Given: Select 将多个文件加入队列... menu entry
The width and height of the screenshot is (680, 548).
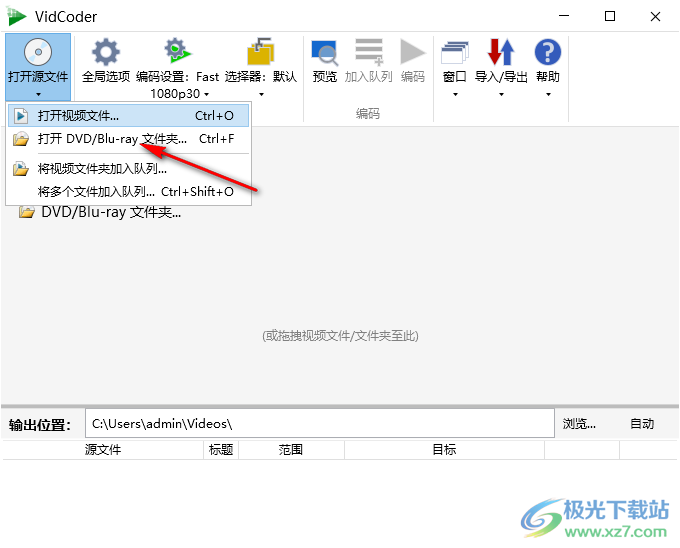Looking at the screenshot, I should pos(128,192).
